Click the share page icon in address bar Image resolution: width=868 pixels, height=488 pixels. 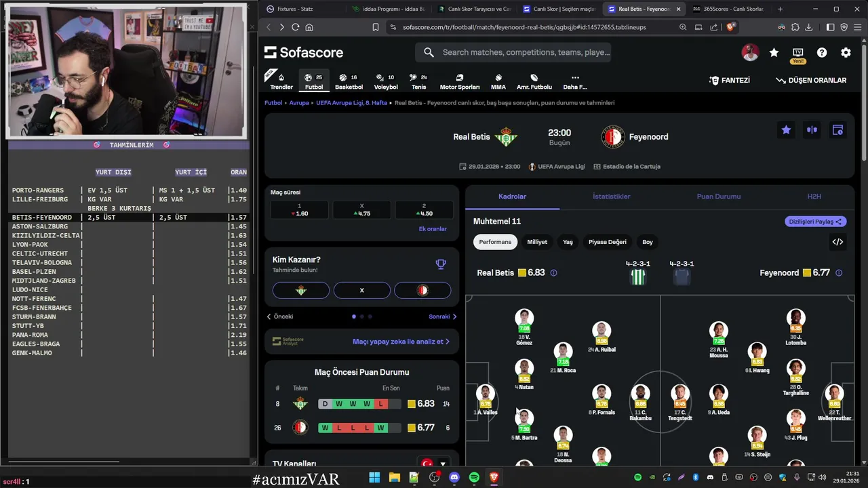click(713, 27)
